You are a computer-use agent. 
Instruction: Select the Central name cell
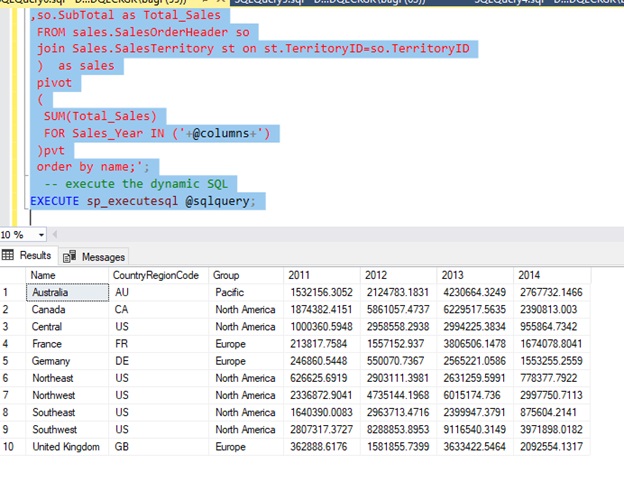coord(67,327)
